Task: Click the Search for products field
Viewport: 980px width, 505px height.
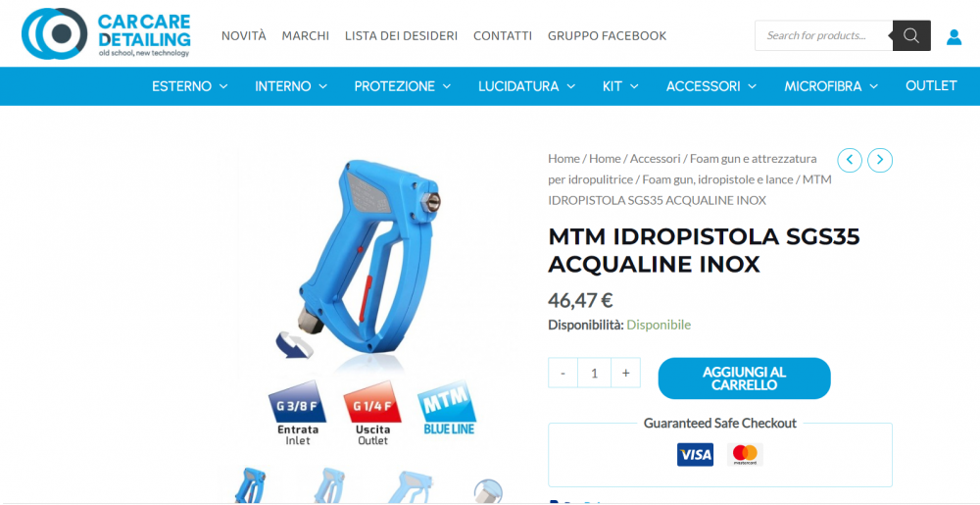Action: 824,35
